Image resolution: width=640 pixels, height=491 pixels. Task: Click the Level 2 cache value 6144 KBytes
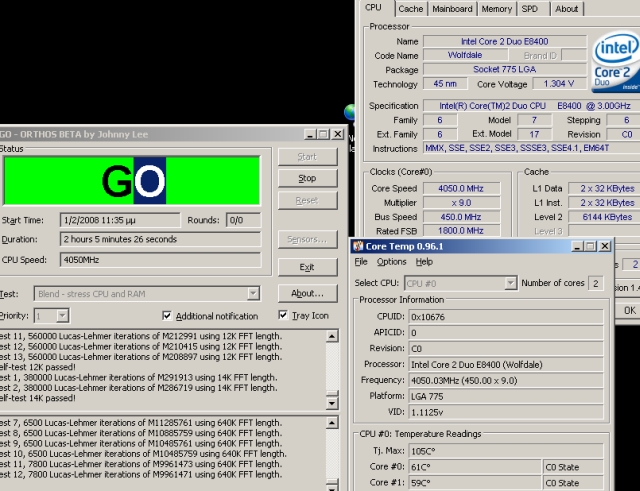pos(605,217)
